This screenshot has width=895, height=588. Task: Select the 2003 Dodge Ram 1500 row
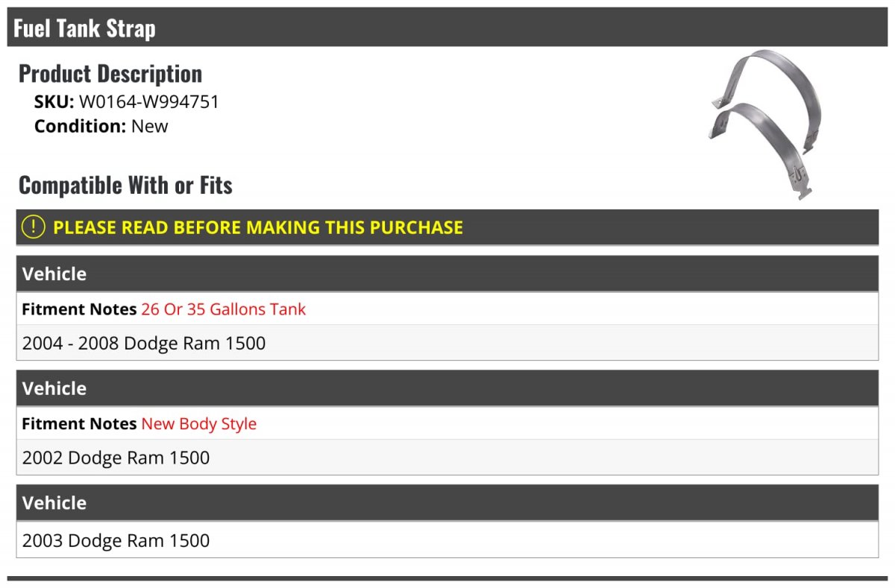116,540
